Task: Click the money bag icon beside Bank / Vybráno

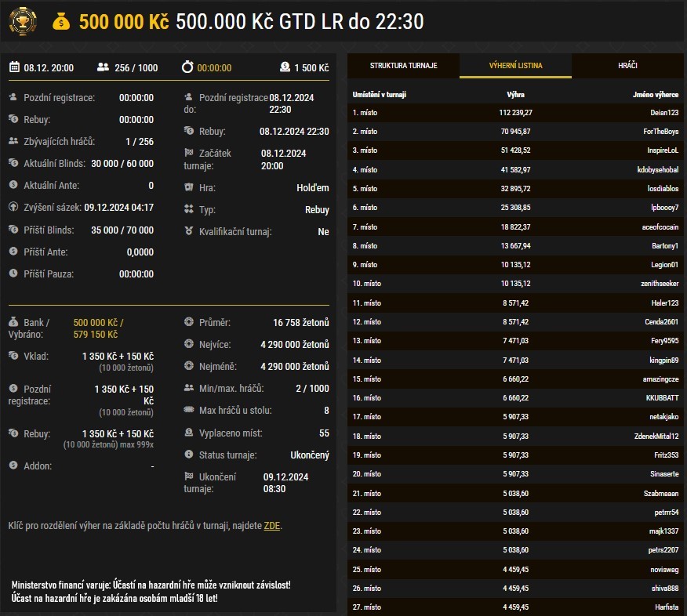Action: (x=13, y=322)
